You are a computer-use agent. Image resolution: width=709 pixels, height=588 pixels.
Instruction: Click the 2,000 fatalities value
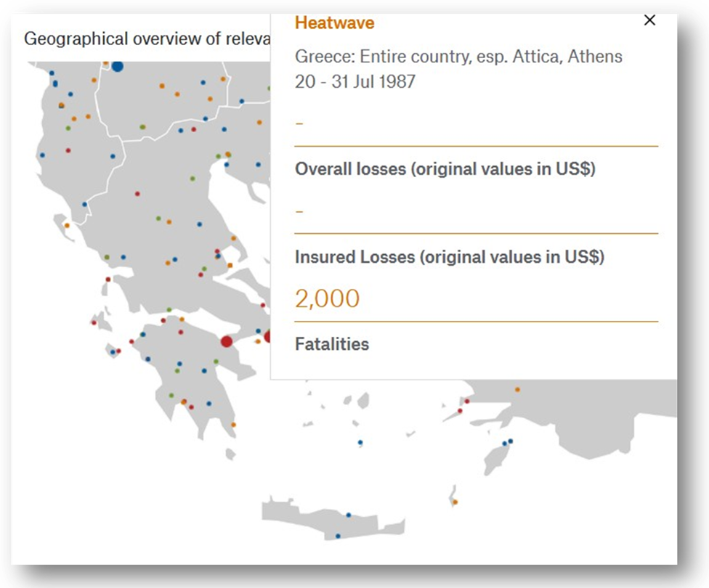click(328, 298)
